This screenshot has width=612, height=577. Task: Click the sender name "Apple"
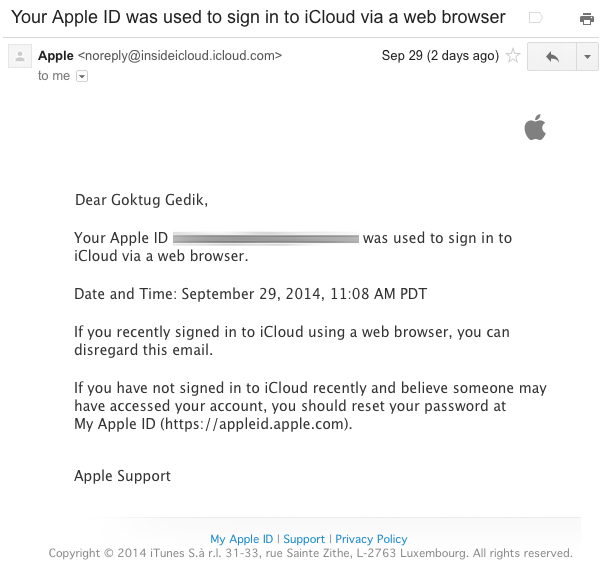[55, 56]
